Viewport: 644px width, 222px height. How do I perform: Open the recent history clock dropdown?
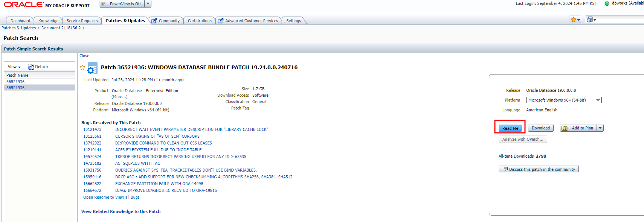591,20
